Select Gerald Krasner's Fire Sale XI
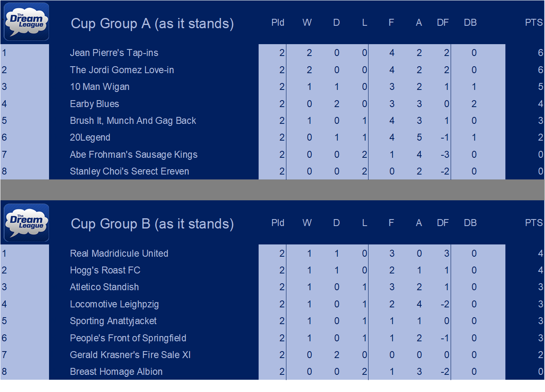 pyautogui.click(x=130, y=355)
